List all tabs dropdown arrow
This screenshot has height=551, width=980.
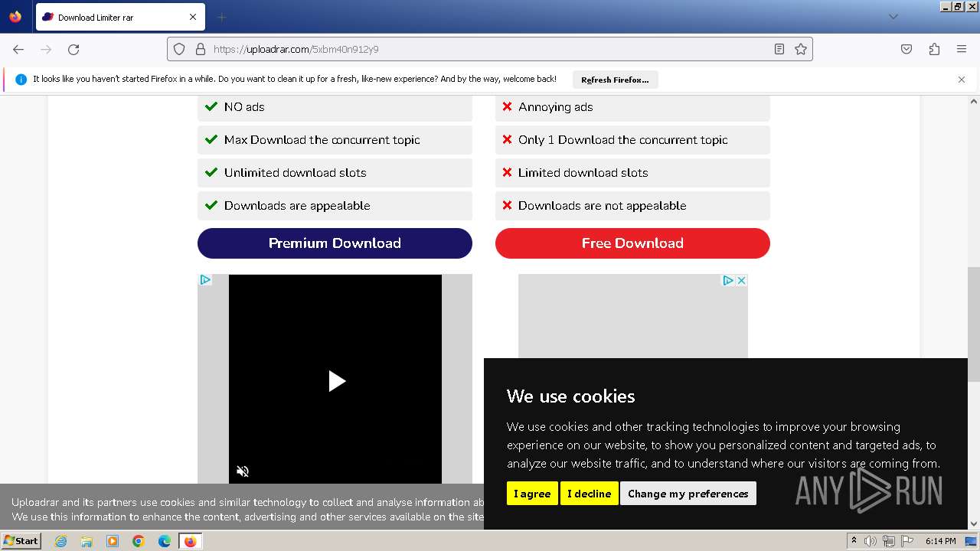pos(893,17)
